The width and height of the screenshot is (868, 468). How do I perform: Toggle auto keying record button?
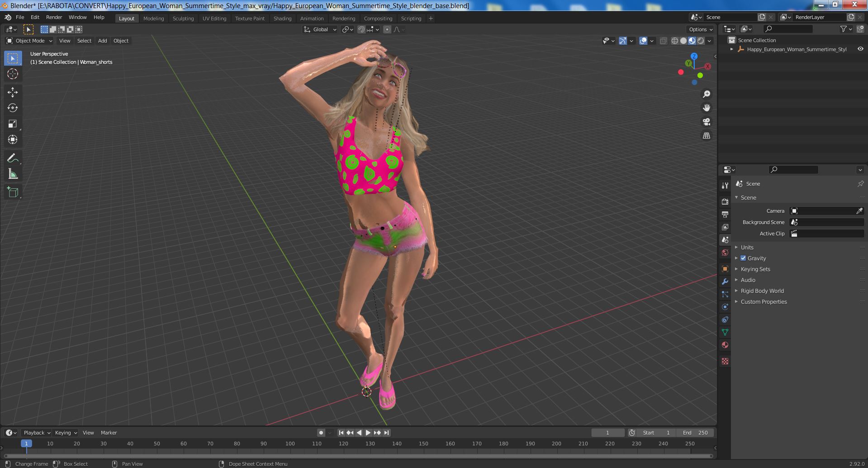tap(321, 433)
